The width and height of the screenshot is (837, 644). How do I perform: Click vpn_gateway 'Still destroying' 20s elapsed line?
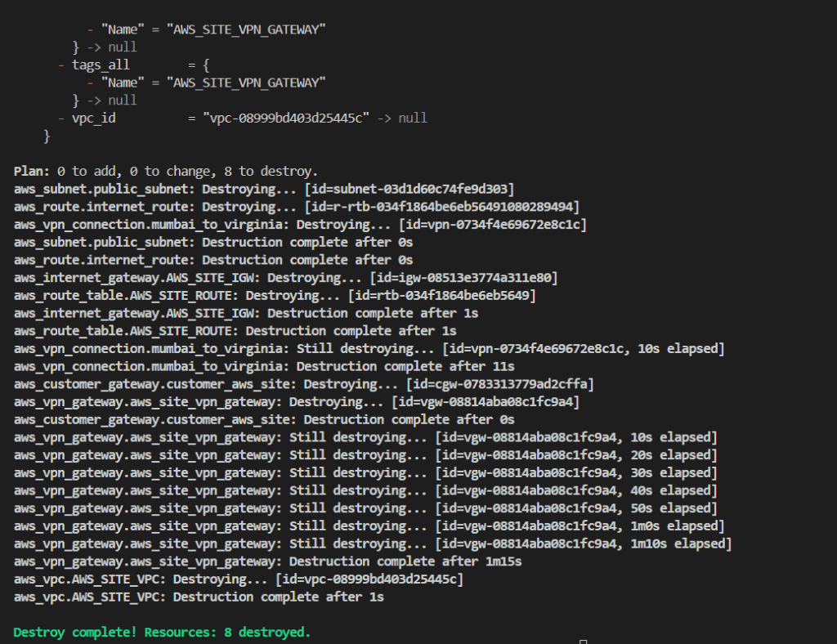365,455
